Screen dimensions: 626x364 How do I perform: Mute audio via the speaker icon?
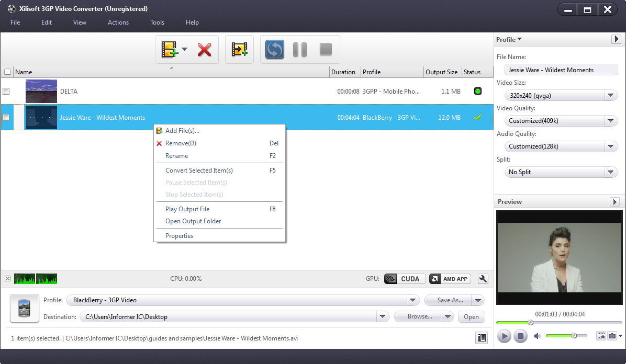click(x=537, y=336)
